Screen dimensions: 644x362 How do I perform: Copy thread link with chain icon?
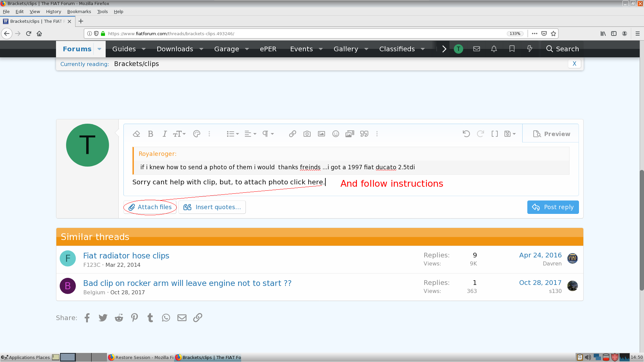198,318
